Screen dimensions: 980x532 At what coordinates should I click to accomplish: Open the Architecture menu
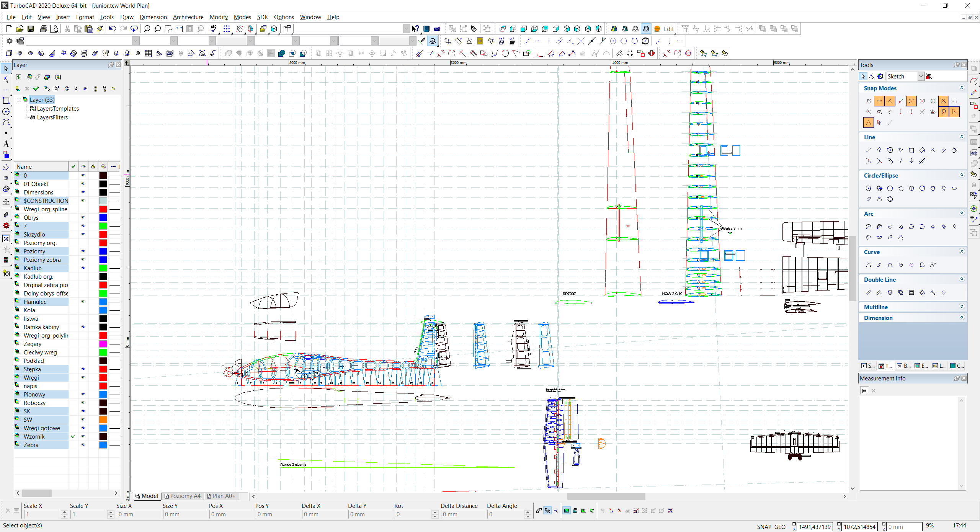click(x=188, y=17)
